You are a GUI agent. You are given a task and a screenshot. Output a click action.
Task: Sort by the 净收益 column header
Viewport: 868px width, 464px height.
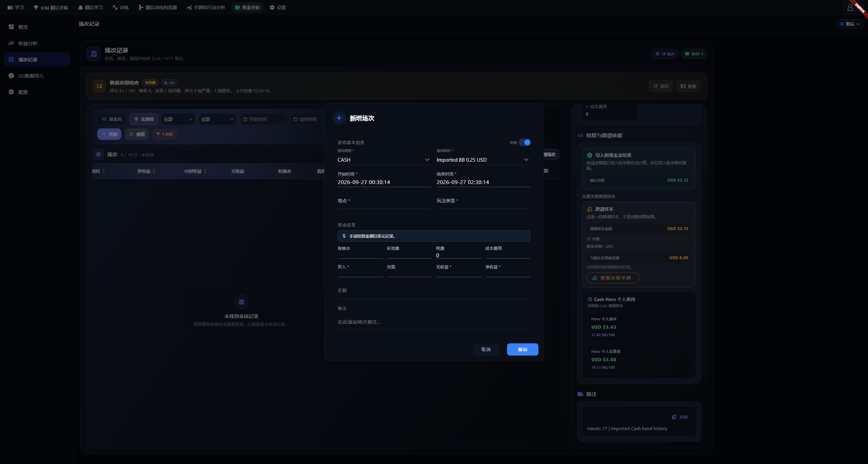pyautogui.click(x=146, y=171)
